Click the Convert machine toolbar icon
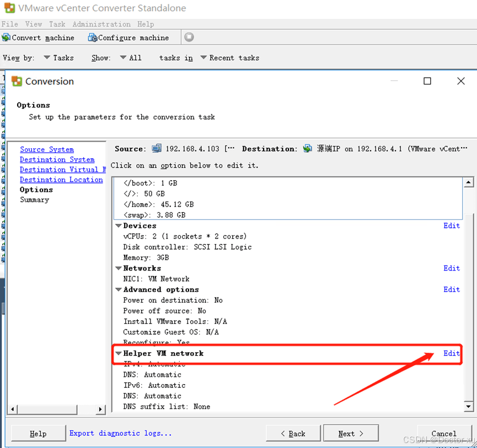477x448 pixels. 6,37
